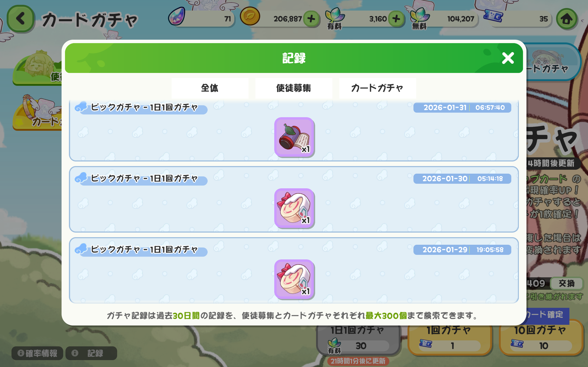Click the green back arrow button
This screenshot has width=588, height=367.
click(20, 19)
